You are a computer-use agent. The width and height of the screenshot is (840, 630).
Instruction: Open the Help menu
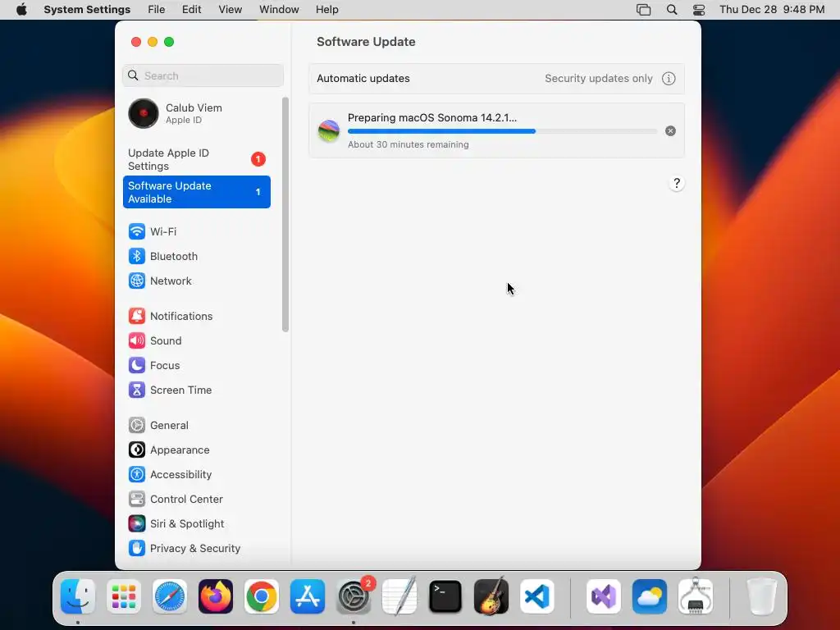coord(326,10)
